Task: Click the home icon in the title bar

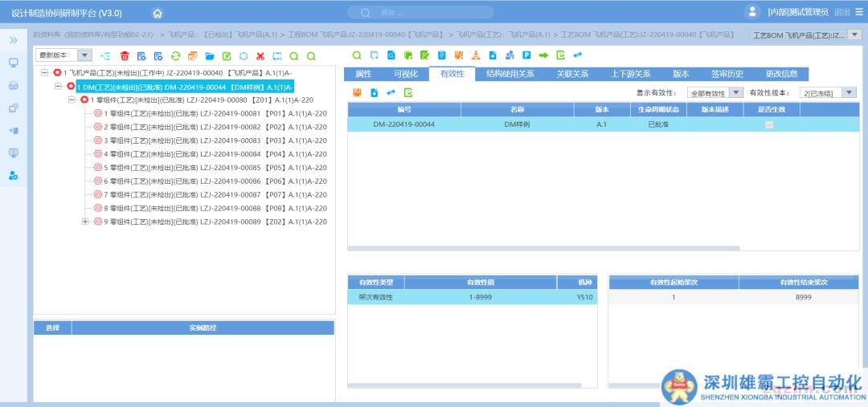Action: pos(158,13)
